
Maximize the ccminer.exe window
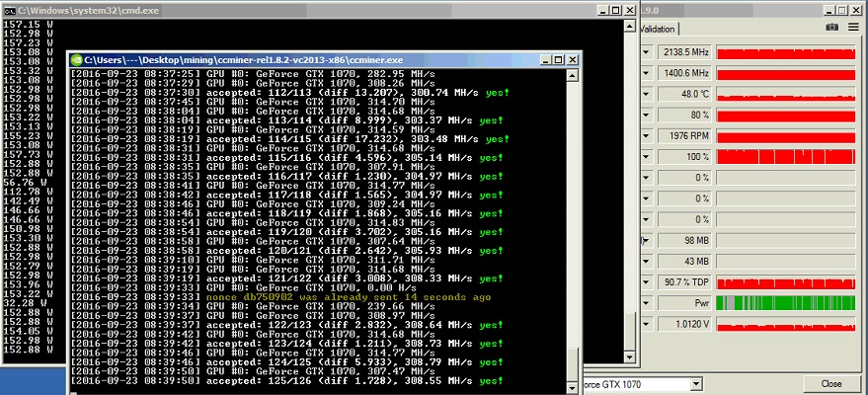[558, 60]
